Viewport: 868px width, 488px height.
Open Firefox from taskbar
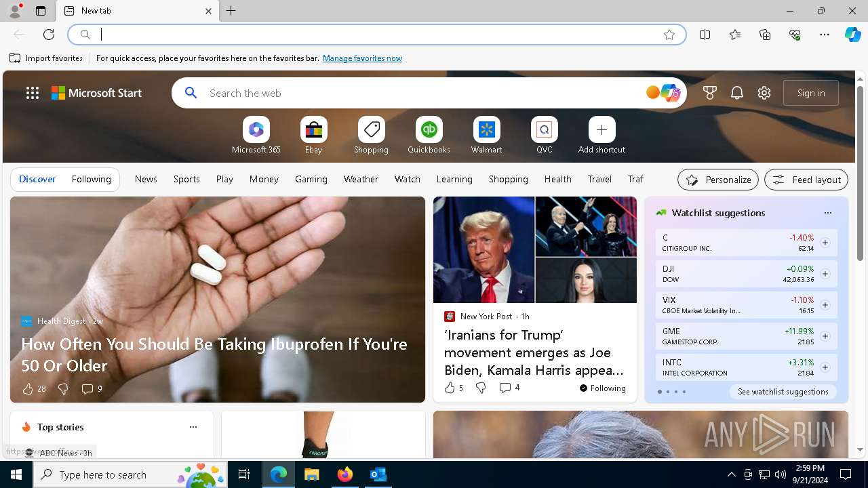click(344, 474)
